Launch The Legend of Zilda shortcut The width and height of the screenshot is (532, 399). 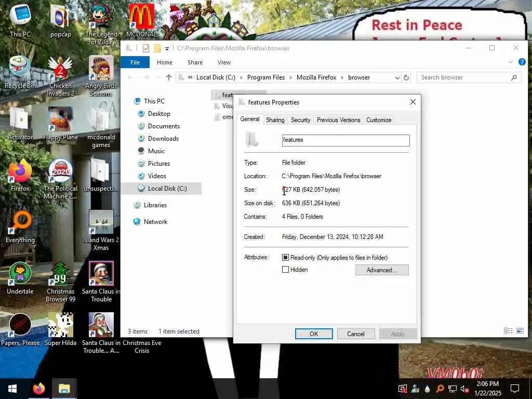pyautogui.click(x=101, y=24)
